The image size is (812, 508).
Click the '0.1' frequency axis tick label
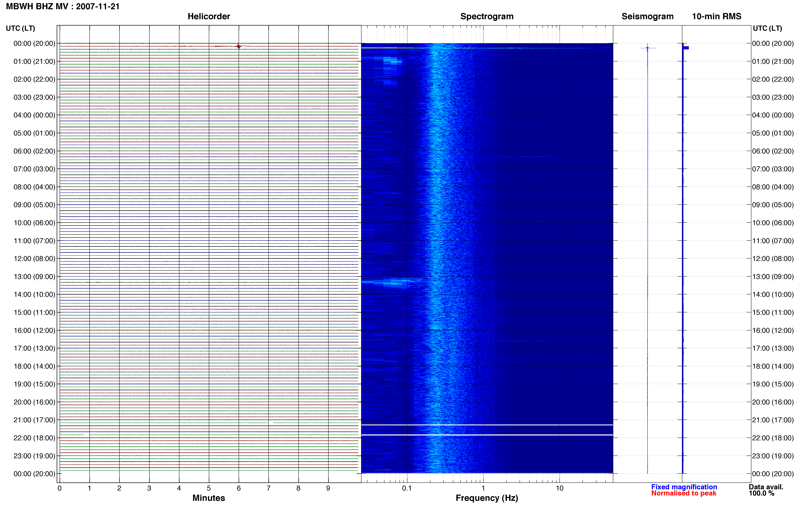[x=407, y=488]
